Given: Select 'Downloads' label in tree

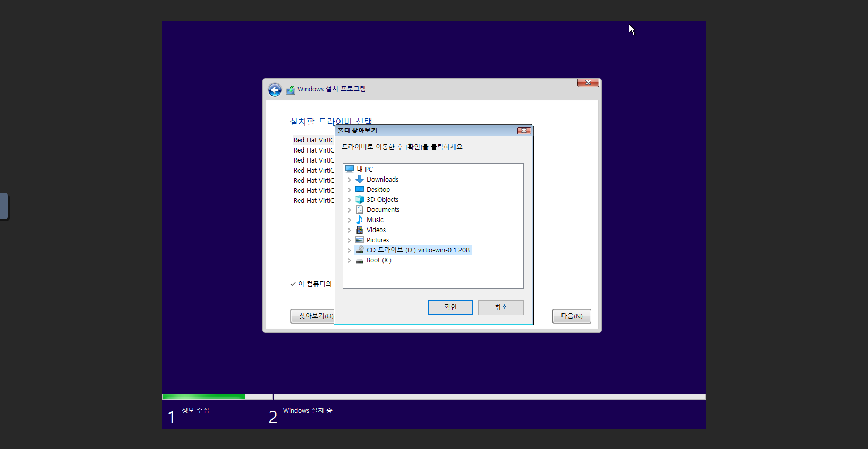Looking at the screenshot, I should click(382, 180).
